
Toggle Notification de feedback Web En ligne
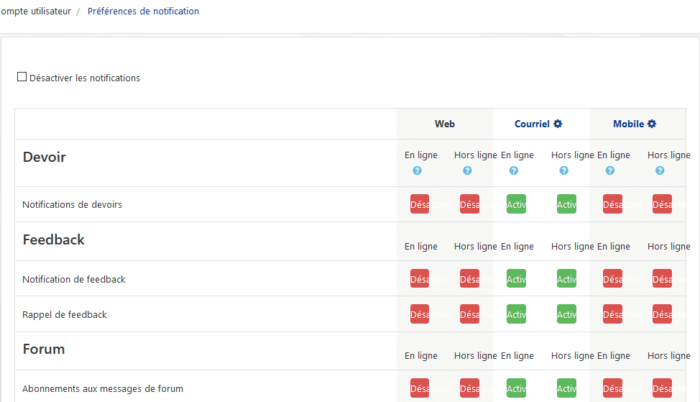click(420, 279)
